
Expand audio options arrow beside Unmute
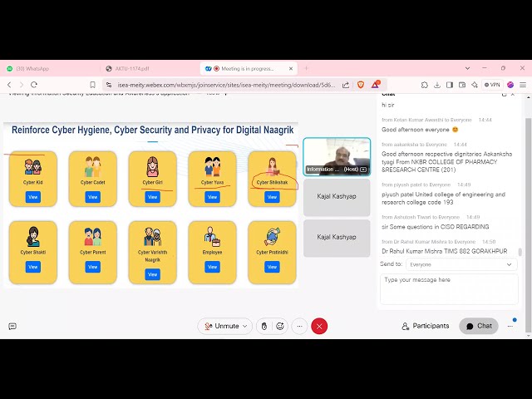(x=245, y=326)
